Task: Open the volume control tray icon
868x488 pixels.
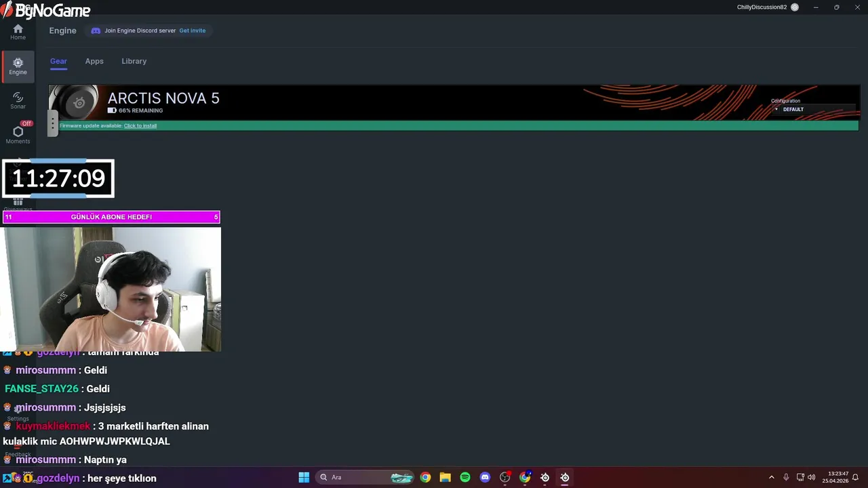Action: coord(812,477)
